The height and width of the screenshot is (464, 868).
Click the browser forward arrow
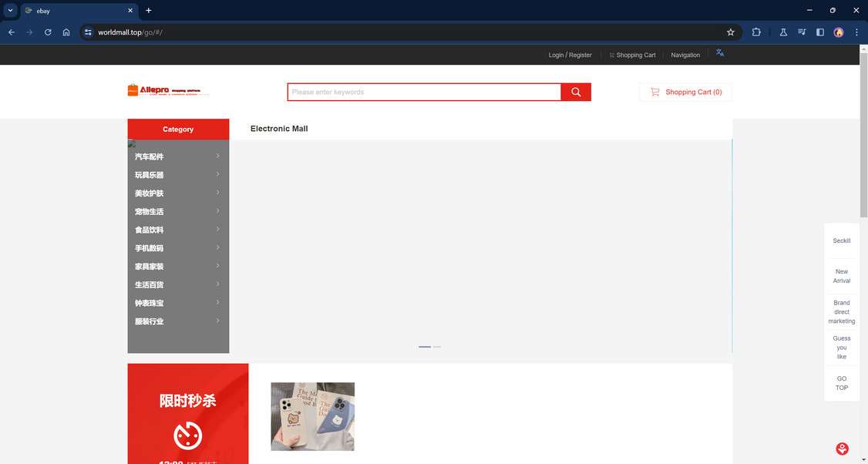pos(29,32)
